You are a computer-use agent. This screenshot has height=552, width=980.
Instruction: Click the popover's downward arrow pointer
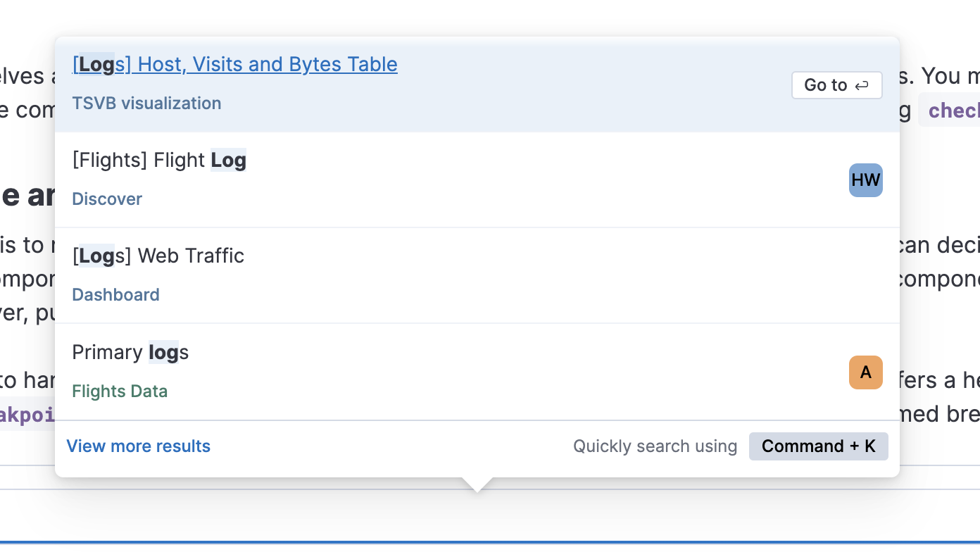click(x=477, y=484)
